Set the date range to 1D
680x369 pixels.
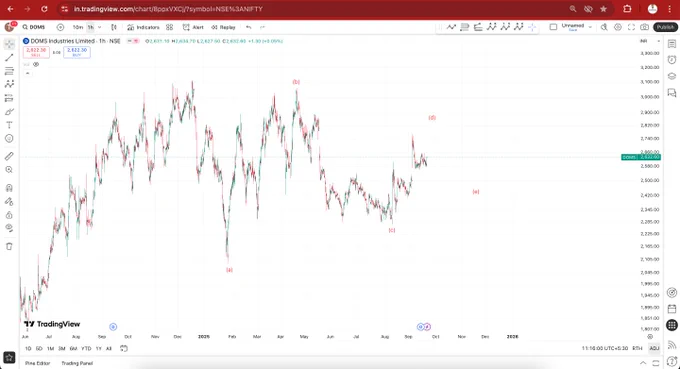tap(28, 348)
